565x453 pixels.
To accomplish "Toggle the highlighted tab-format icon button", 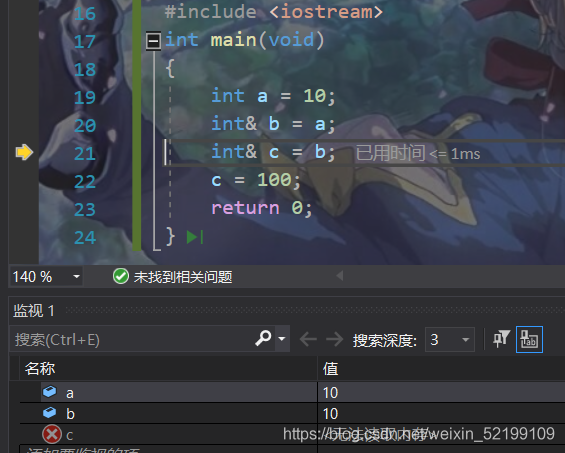I will [529, 339].
